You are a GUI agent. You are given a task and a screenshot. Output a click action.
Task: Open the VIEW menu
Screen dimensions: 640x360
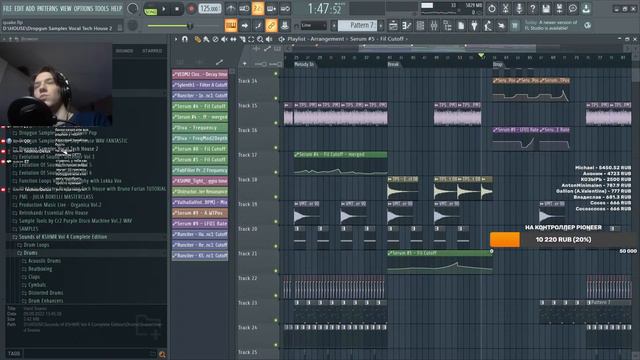click(66, 8)
